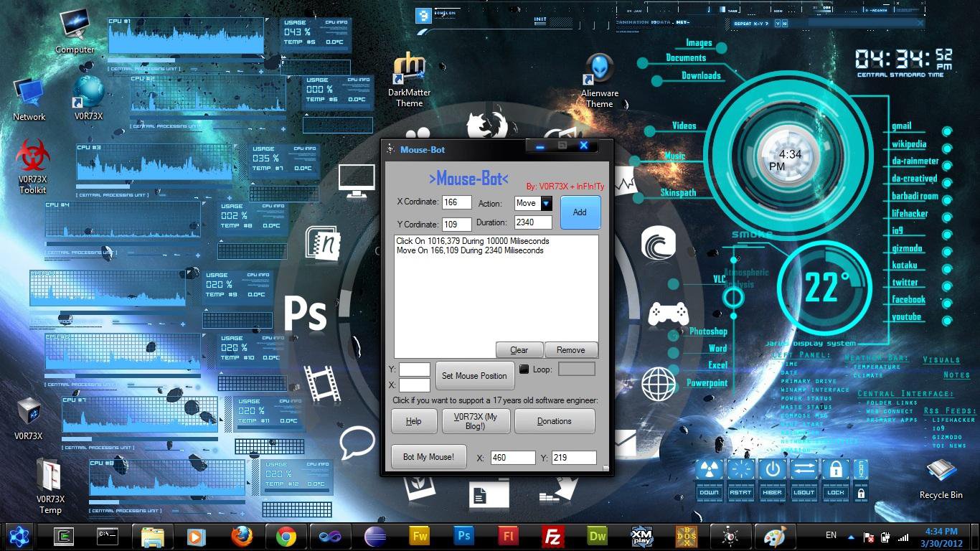Image resolution: width=980 pixels, height=551 pixels.
Task: Open the Photoshop icon in the taskbar
Action: click(x=463, y=536)
